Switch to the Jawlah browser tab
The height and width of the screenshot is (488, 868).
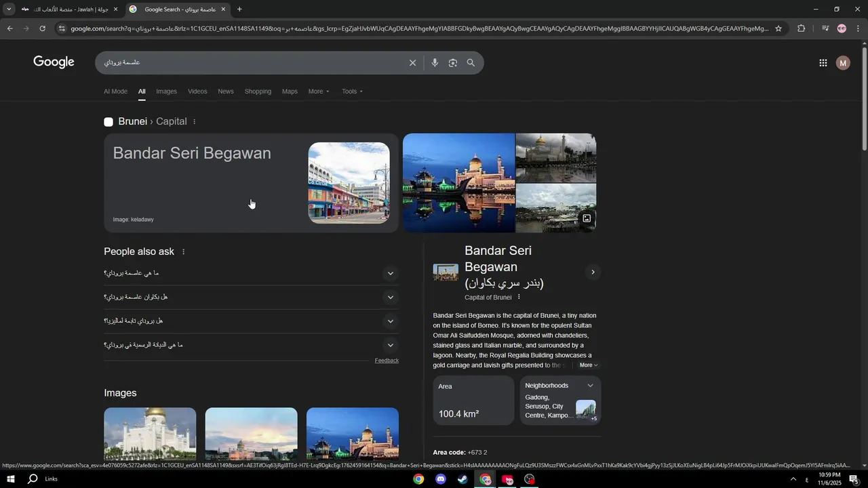click(x=70, y=9)
